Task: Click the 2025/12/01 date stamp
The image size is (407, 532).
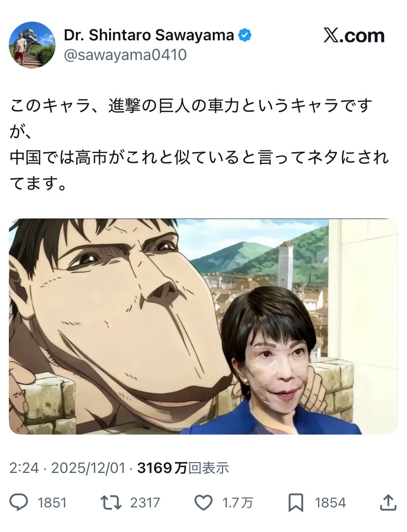Action: click(x=88, y=468)
